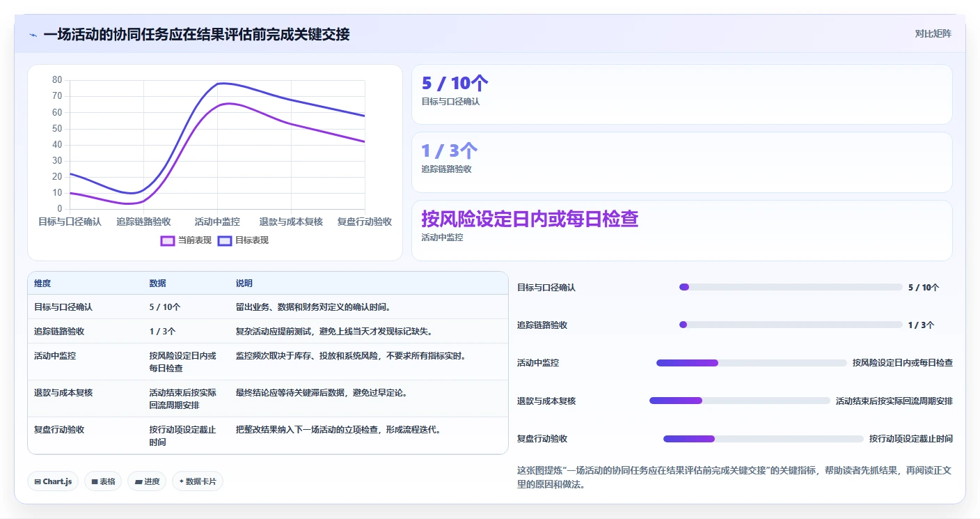The width and height of the screenshot is (980, 519).
Task: Click chart x-axis label 退款与成本复核
Action: pyautogui.click(x=291, y=222)
